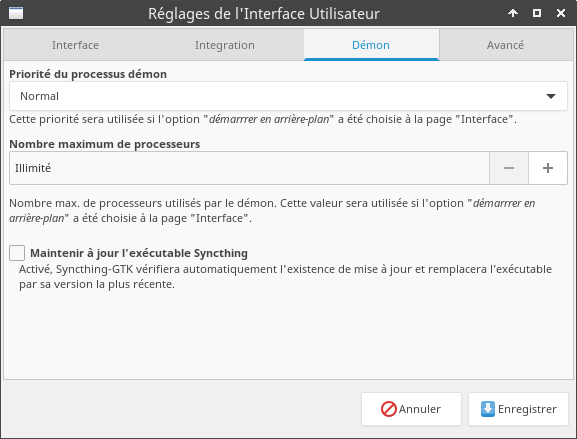Decrease maximum processors with minus button
The width and height of the screenshot is (577, 439).
click(x=509, y=168)
